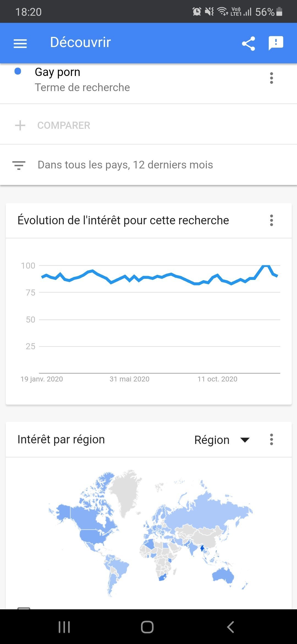Screen dimensions: 297x644
Task: Tap the plus icon to compare
Action: tap(20, 125)
